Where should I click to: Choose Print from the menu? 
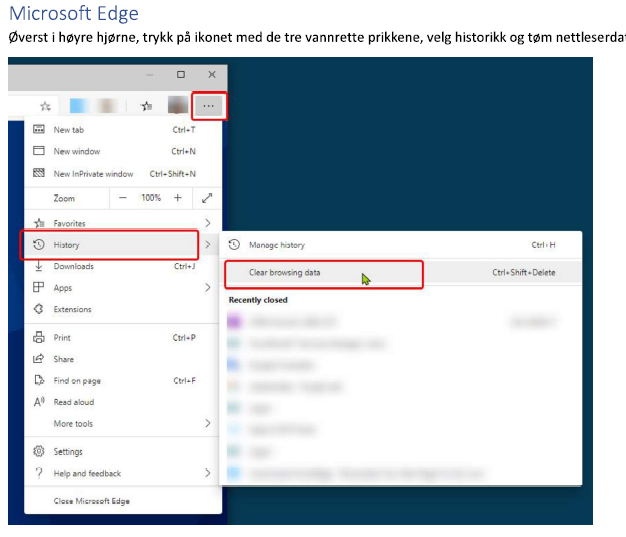[x=122, y=337]
